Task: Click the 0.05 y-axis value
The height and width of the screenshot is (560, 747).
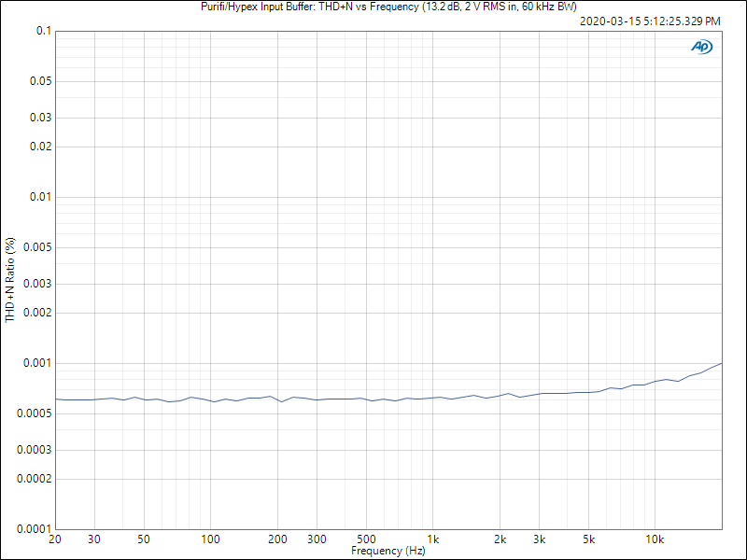Action: (x=40, y=81)
